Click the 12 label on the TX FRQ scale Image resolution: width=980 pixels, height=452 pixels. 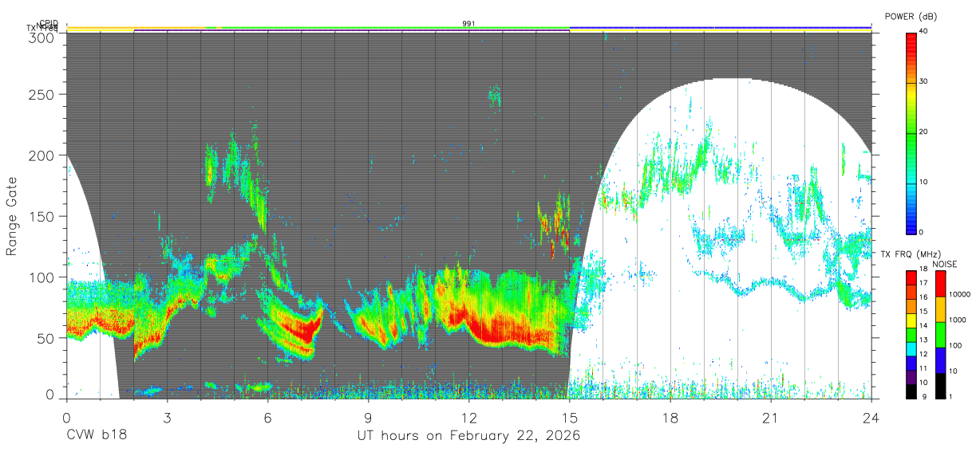923,354
